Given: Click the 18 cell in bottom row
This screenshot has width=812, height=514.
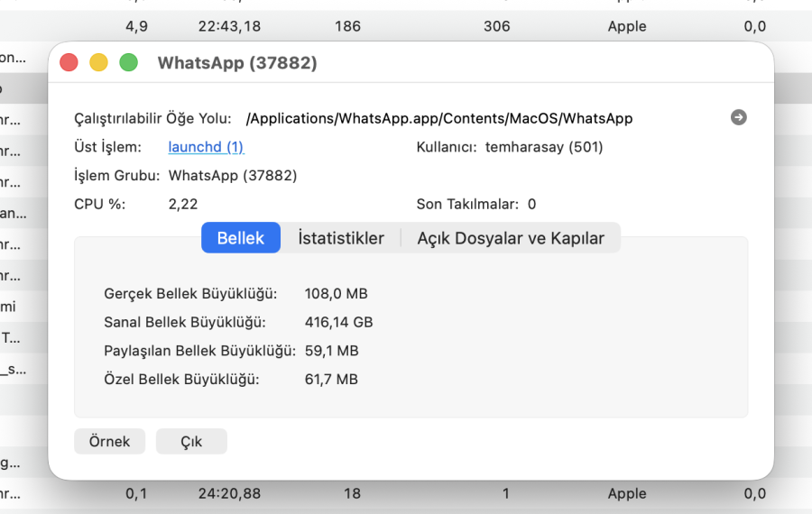Looking at the screenshot, I should tap(352, 493).
